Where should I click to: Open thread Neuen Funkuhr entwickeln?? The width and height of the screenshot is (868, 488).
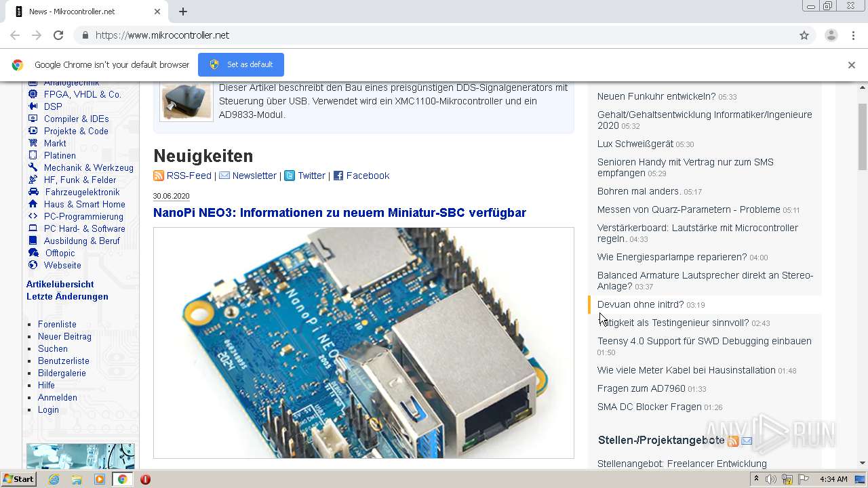pyautogui.click(x=656, y=96)
